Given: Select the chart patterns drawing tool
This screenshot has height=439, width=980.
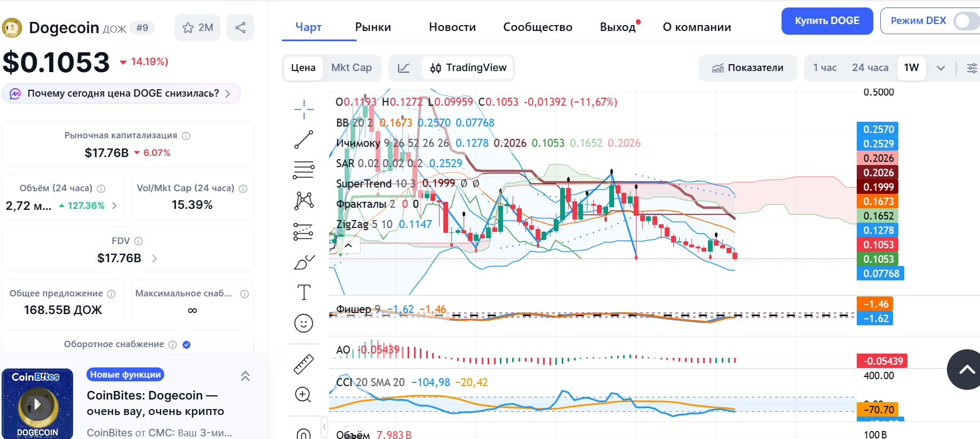Looking at the screenshot, I should pyautogui.click(x=304, y=201).
